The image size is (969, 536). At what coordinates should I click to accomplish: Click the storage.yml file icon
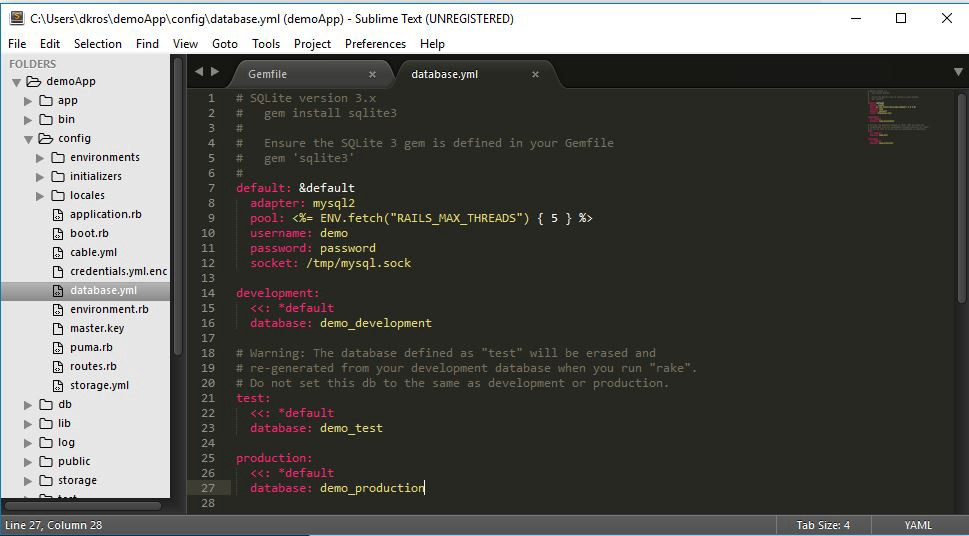point(57,386)
